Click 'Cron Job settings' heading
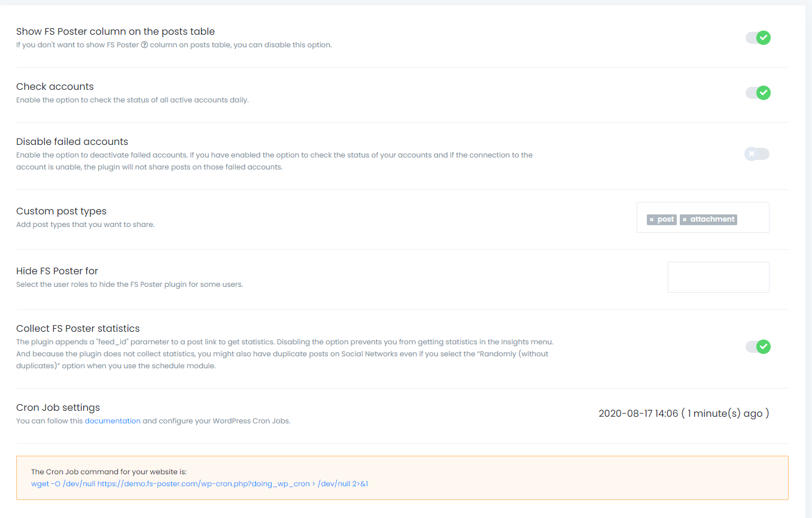Viewport: 812px width, 518px height. 58,407
